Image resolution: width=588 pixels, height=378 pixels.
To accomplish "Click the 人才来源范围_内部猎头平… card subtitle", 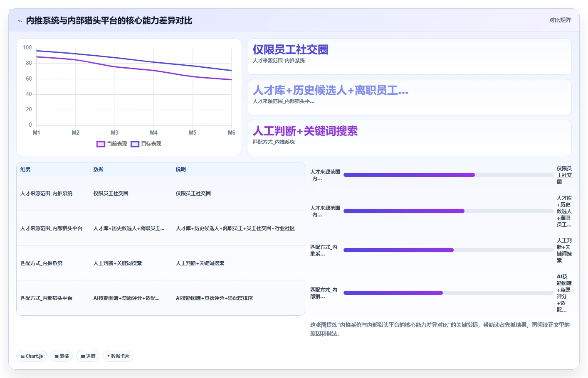I will coord(284,101).
